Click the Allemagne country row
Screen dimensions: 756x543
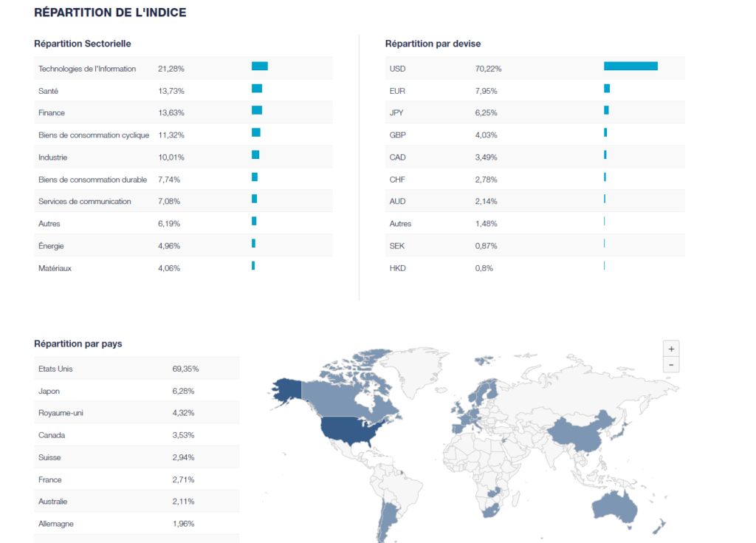(136, 524)
